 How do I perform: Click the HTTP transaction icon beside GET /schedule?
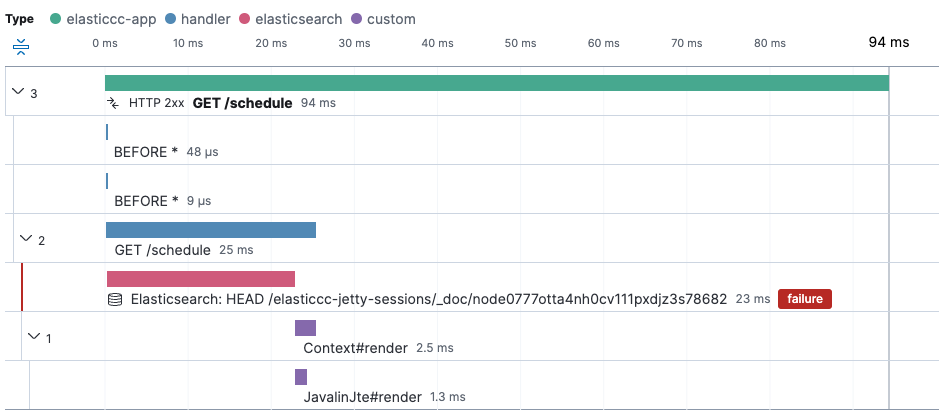[x=114, y=103]
